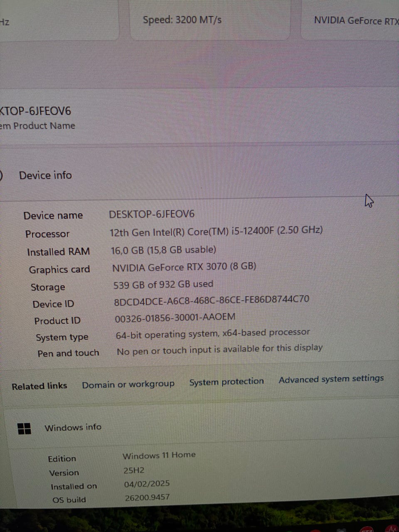This screenshot has width=399, height=532.
Task: Click the Pen and touch value text
Action: click(219, 350)
